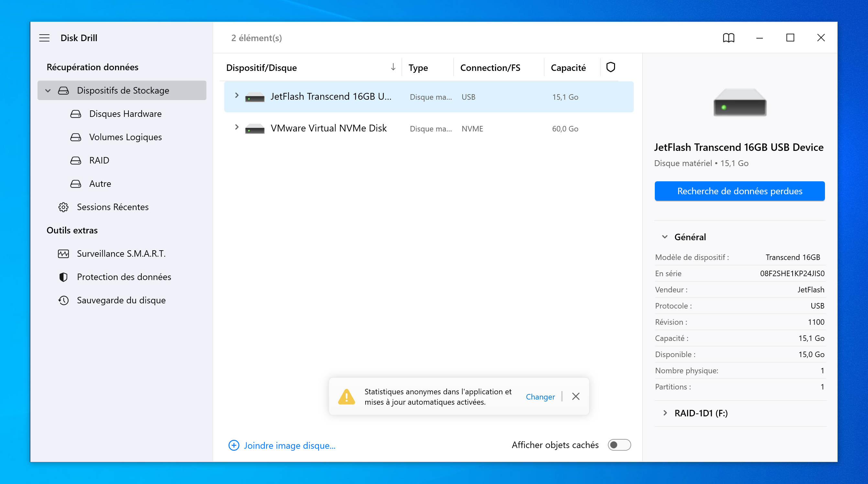Click the 2 élément(s) count label
Screen dimensions: 868x484
(257, 38)
